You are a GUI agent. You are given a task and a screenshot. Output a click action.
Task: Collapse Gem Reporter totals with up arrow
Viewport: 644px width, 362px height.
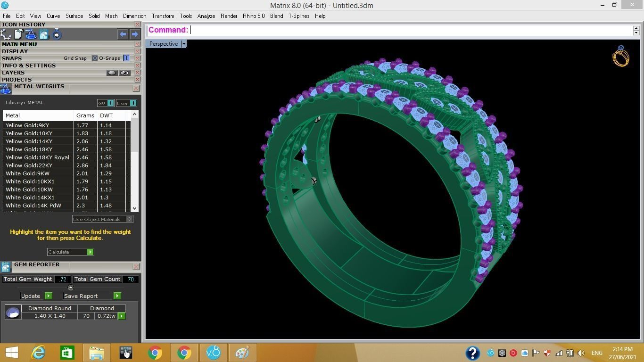click(71, 288)
